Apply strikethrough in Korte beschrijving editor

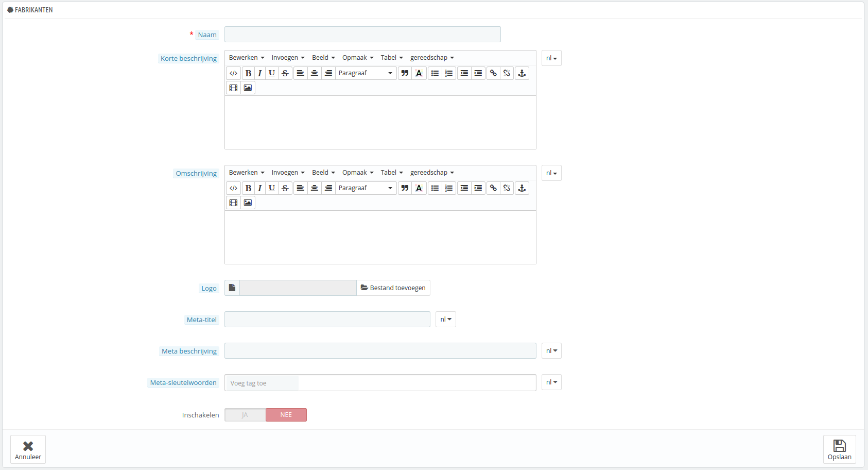click(285, 73)
